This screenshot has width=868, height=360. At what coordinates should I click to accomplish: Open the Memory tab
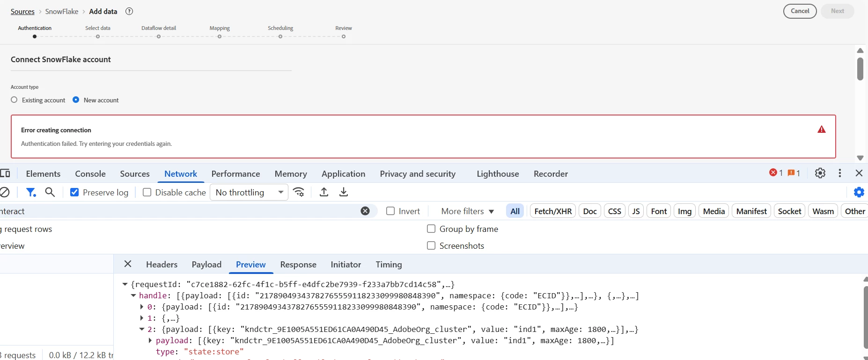[291, 173]
